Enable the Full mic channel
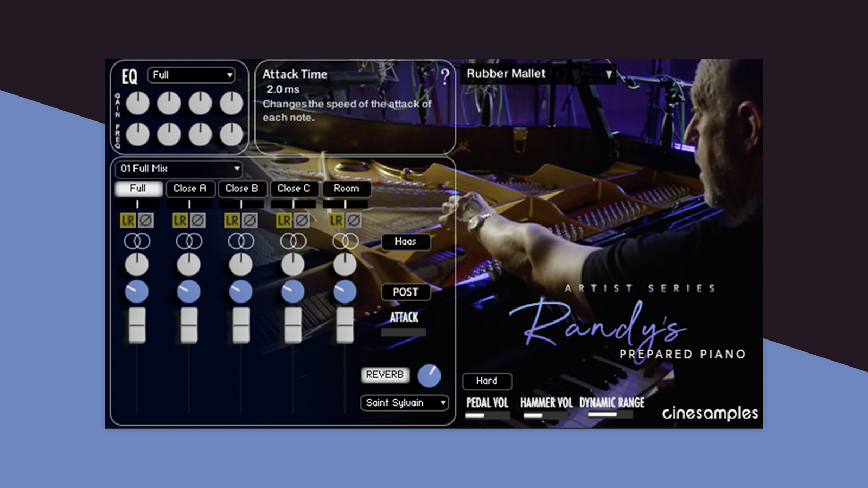Screen dimensions: 868x488 point(138,188)
